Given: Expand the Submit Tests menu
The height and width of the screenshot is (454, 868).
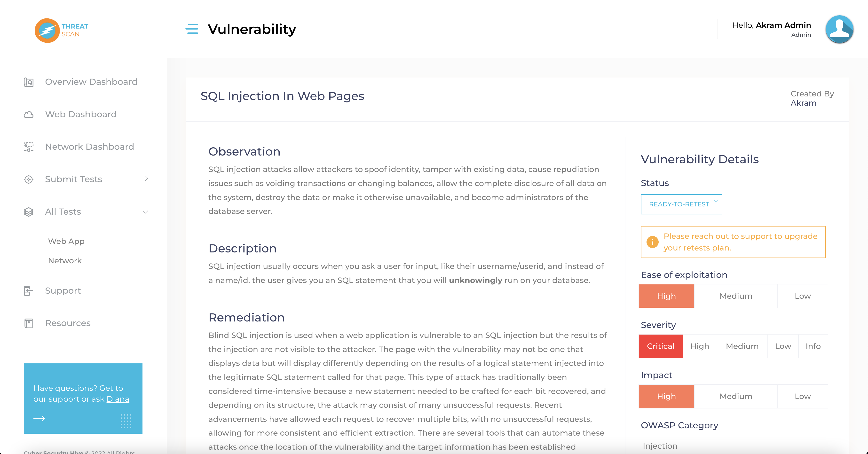Looking at the screenshot, I should point(146,179).
